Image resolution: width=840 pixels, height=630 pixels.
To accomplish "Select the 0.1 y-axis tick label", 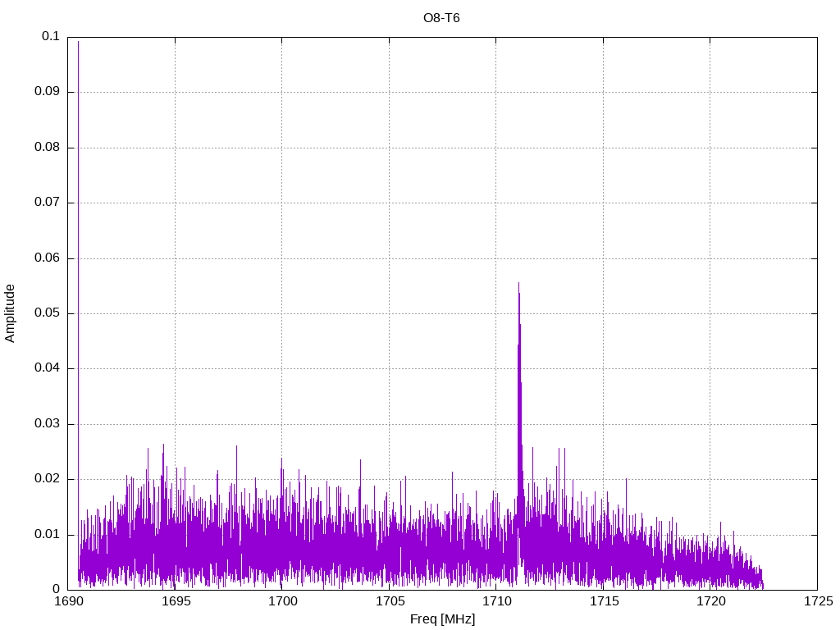I will pos(51,37).
